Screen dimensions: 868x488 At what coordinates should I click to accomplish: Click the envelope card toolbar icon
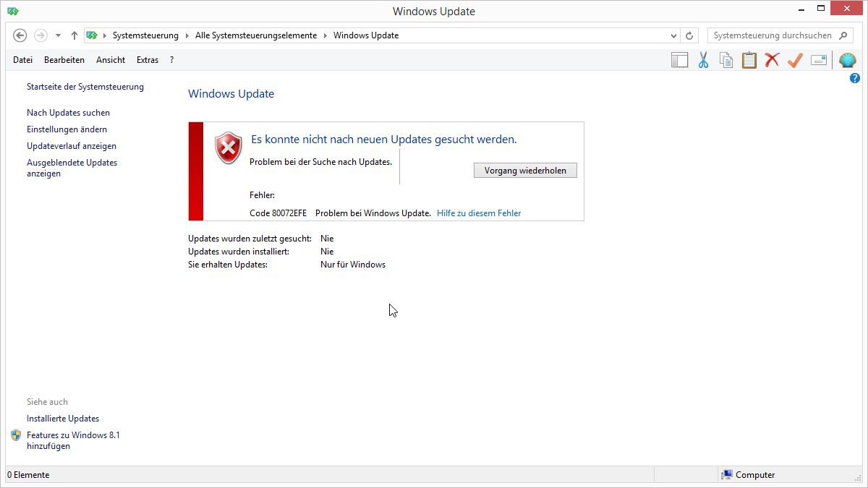click(819, 60)
